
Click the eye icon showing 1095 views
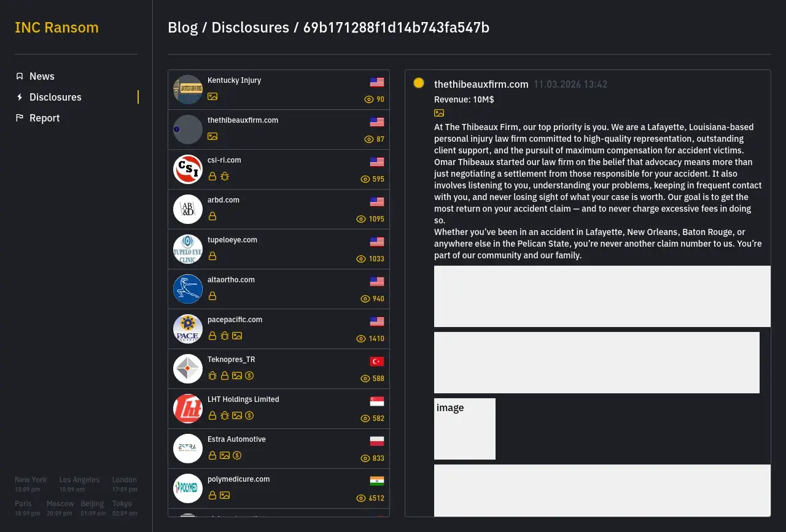point(361,219)
